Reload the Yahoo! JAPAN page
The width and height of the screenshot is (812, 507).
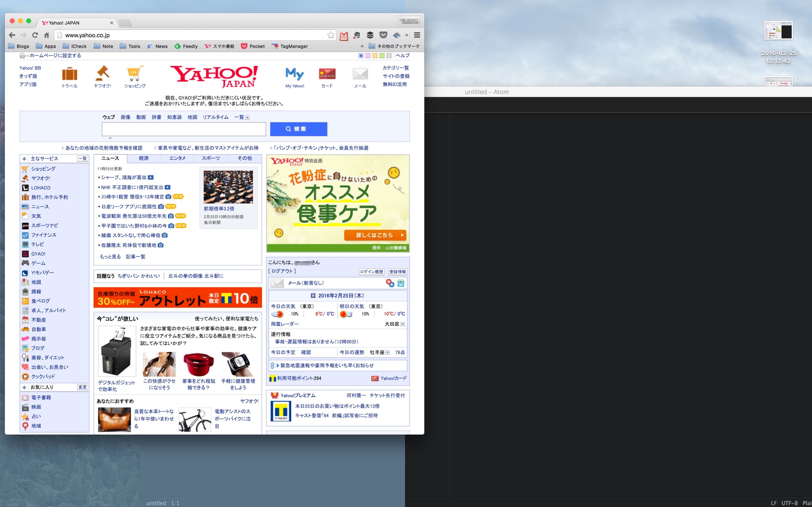point(35,35)
